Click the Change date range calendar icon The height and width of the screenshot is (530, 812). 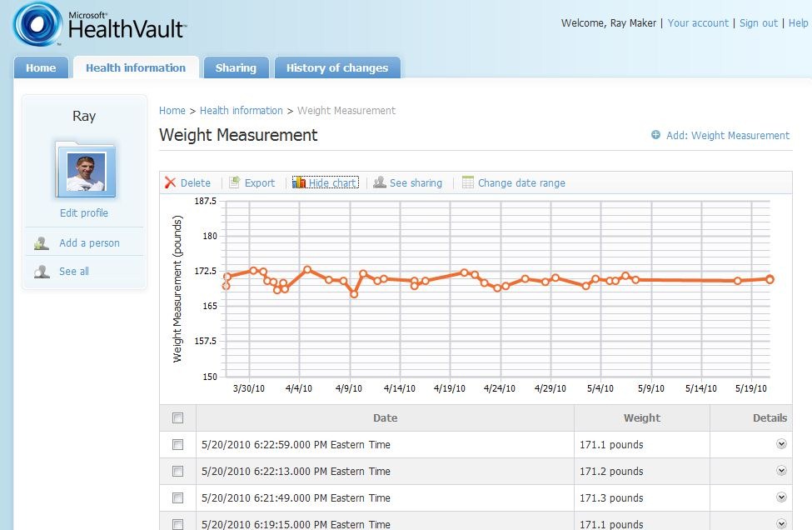tap(467, 182)
